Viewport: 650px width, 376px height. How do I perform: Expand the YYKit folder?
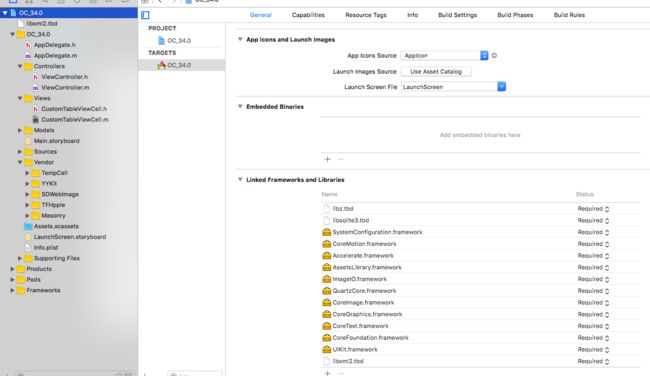(x=27, y=184)
